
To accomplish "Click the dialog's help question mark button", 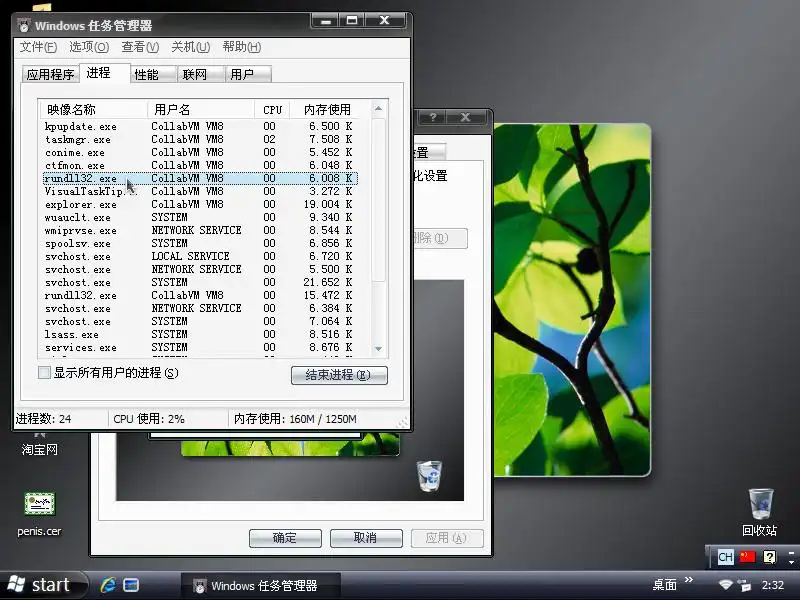I will [432, 117].
